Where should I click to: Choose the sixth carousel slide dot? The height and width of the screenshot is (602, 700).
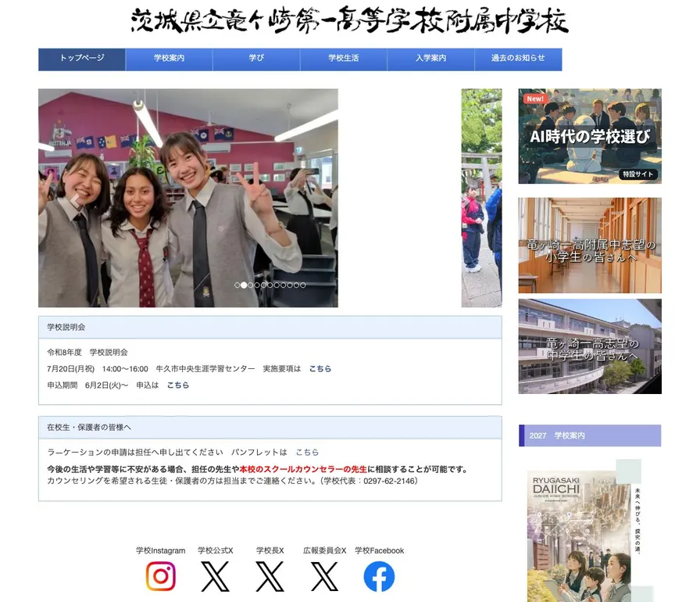click(x=270, y=285)
